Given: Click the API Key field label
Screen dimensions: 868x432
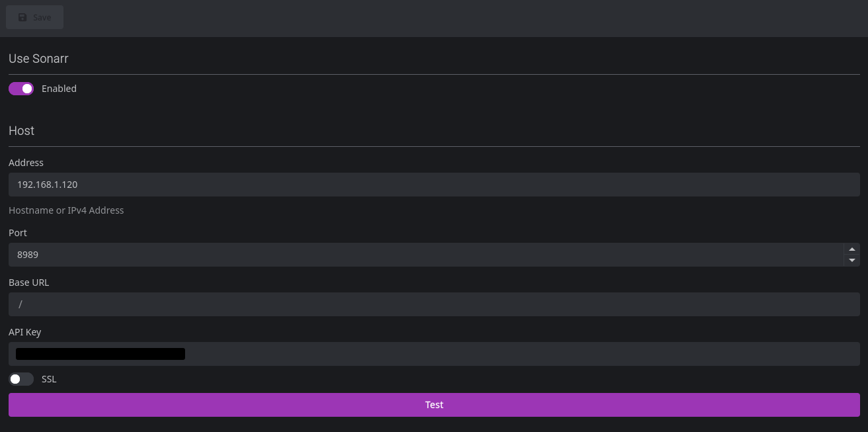Looking at the screenshot, I should pos(24,332).
